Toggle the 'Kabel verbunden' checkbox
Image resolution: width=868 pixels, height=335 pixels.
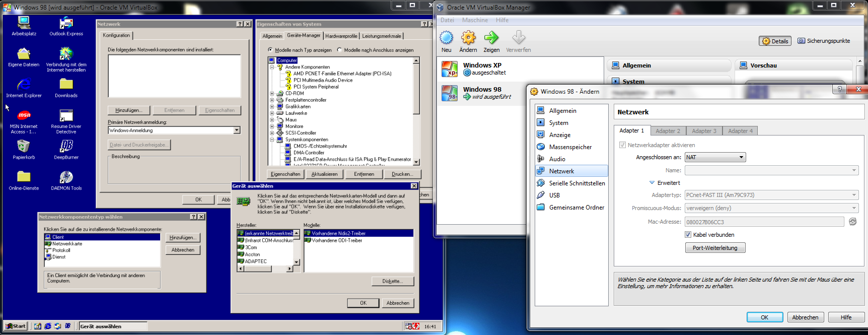click(688, 235)
